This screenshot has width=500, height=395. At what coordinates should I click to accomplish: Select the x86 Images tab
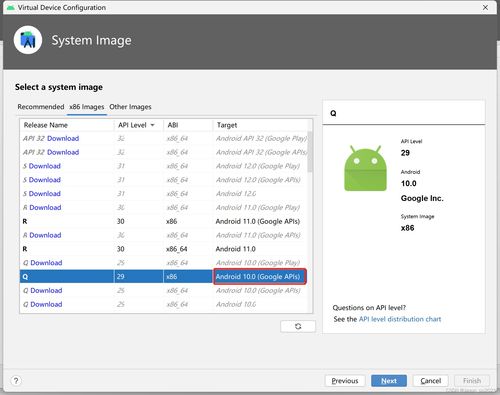click(87, 107)
